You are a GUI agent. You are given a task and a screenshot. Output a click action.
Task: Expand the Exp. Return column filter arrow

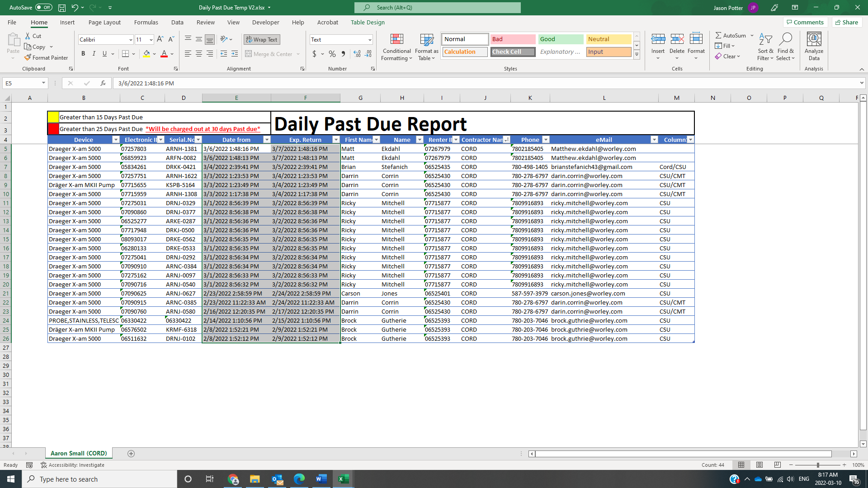[335, 140]
